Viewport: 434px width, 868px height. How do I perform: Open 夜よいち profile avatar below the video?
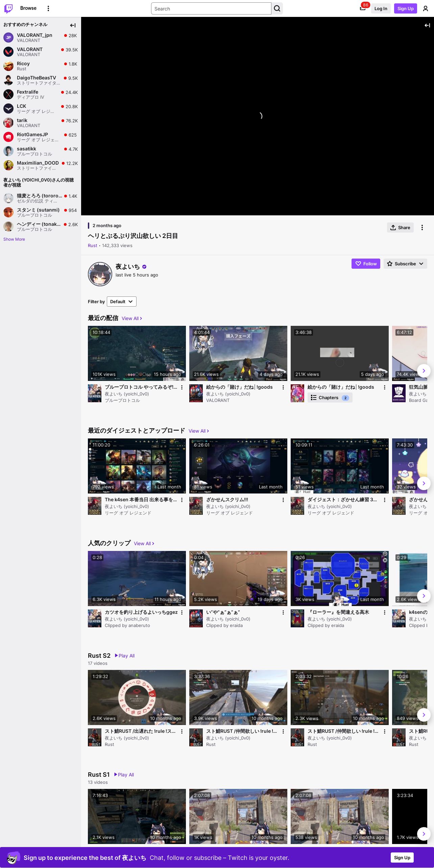100,274
